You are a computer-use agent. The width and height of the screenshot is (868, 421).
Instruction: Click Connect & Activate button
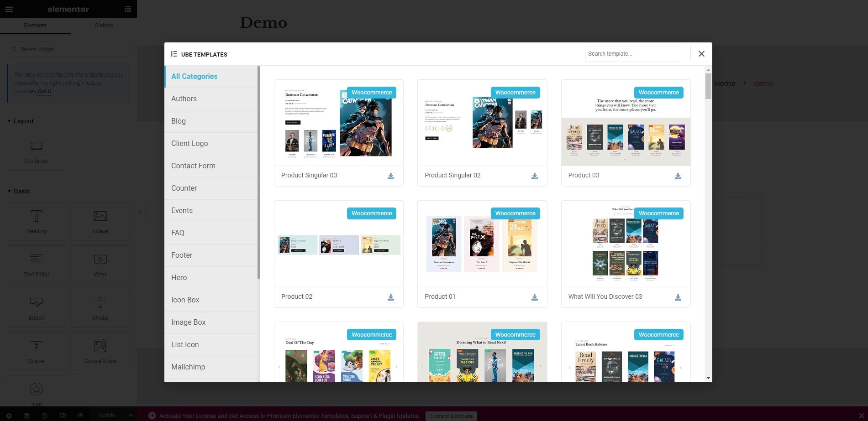(x=451, y=416)
